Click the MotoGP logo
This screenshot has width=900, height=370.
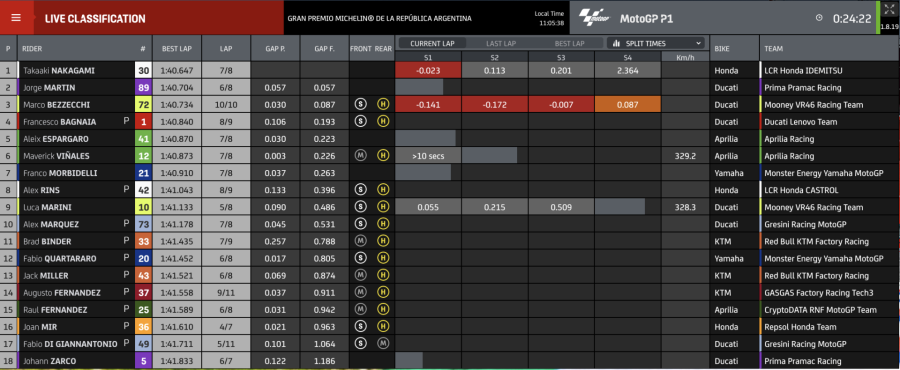[x=594, y=18]
